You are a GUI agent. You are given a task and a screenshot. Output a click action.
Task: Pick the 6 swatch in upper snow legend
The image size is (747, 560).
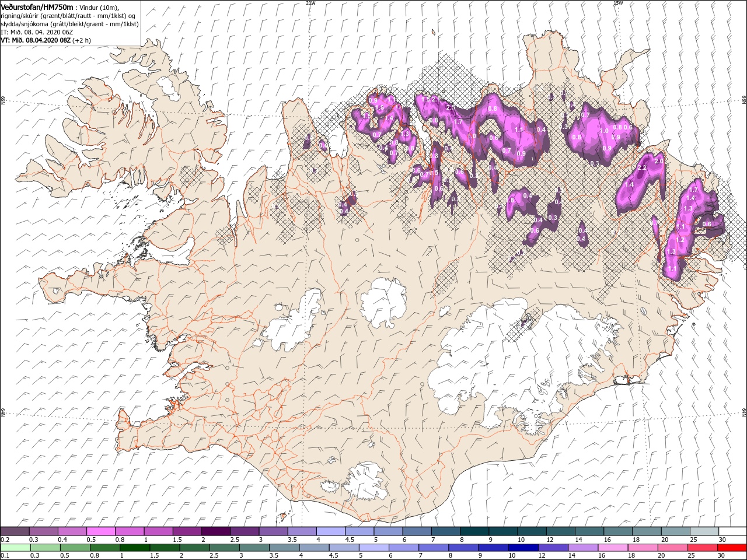[x=417, y=531]
